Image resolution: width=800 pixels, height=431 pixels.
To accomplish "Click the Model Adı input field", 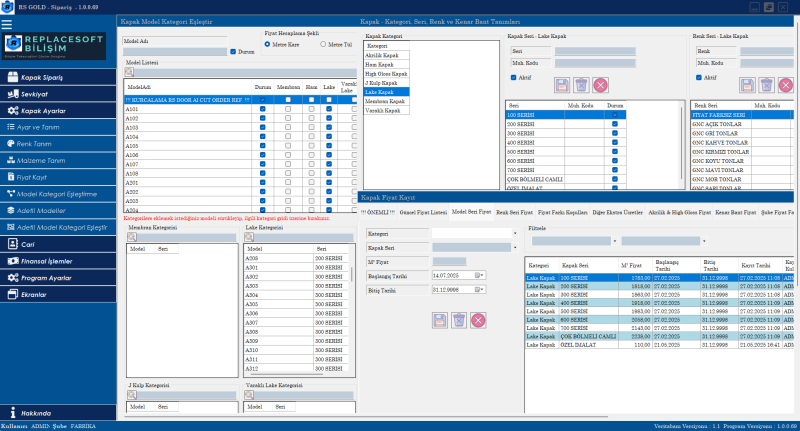I will [x=175, y=52].
